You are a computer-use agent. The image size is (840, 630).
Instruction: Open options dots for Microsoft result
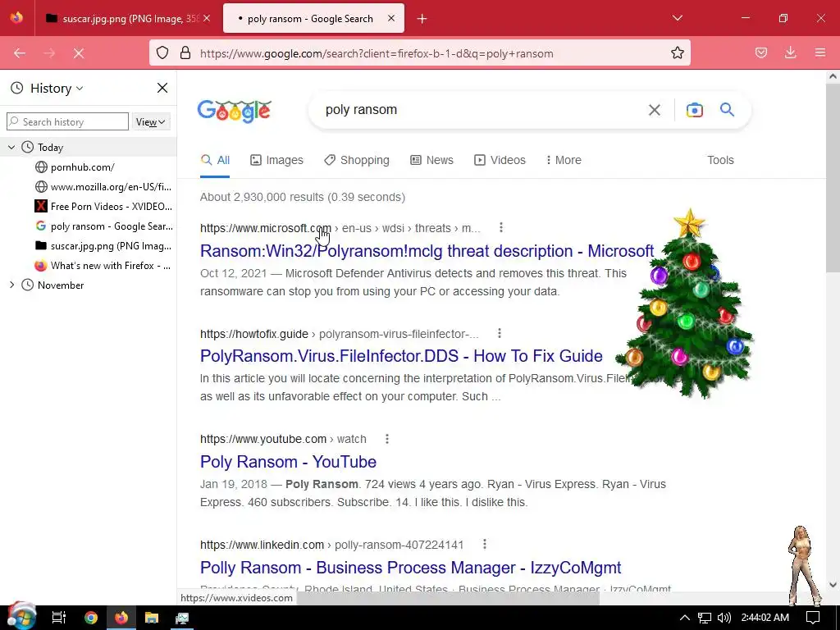[501, 228]
